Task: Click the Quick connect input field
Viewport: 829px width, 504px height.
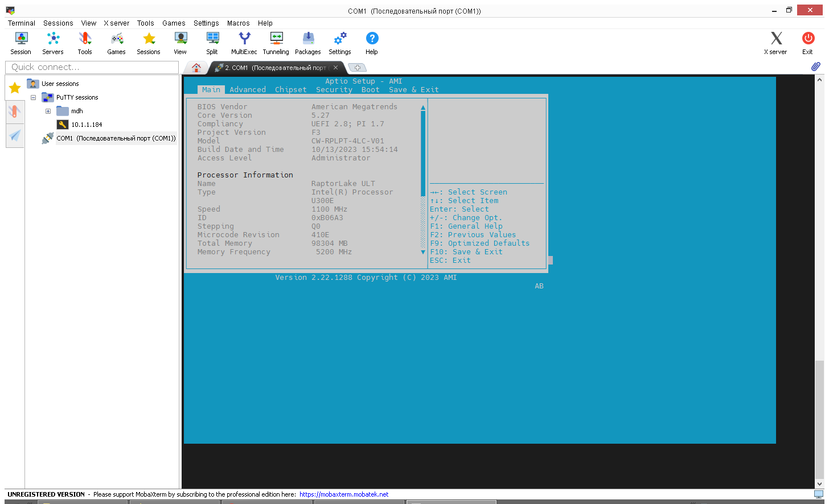Action: [92, 67]
